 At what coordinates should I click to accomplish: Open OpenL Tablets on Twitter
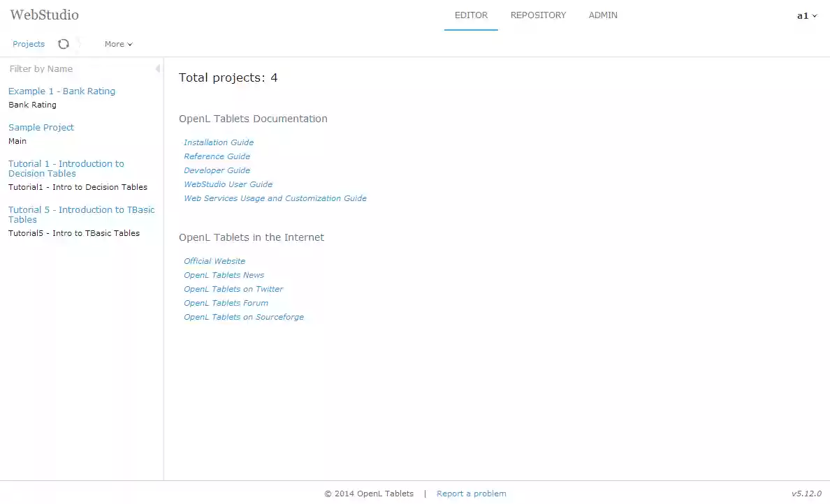coord(233,288)
